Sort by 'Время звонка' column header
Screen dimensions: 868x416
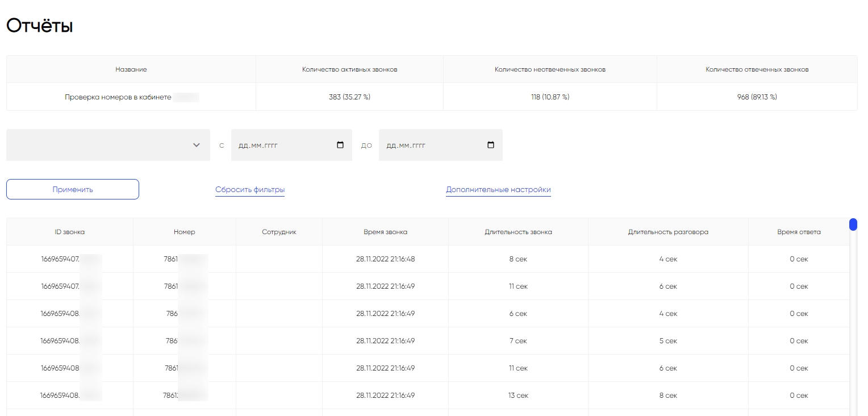click(385, 232)
